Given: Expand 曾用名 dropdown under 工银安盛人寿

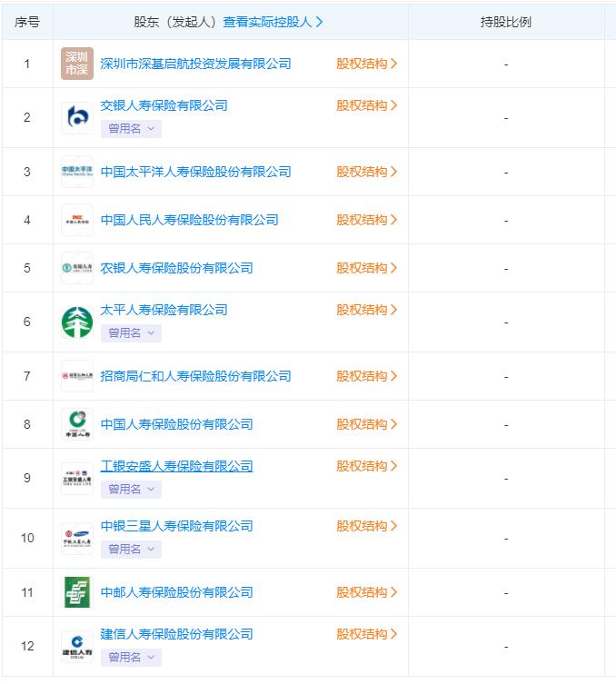Looking at the screenshot, I should 131,490.
